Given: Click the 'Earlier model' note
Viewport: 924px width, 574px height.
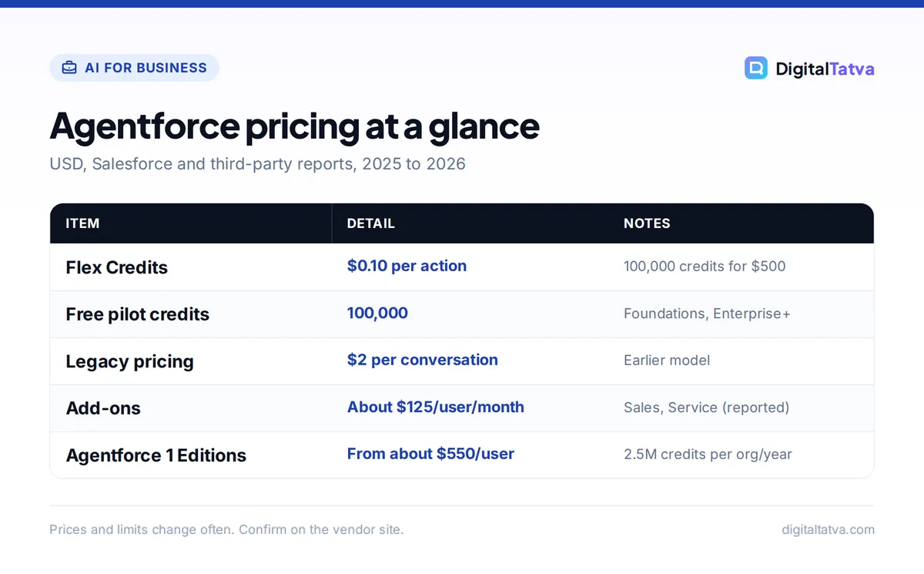Looking at the screenshot, I should (667, 361).
